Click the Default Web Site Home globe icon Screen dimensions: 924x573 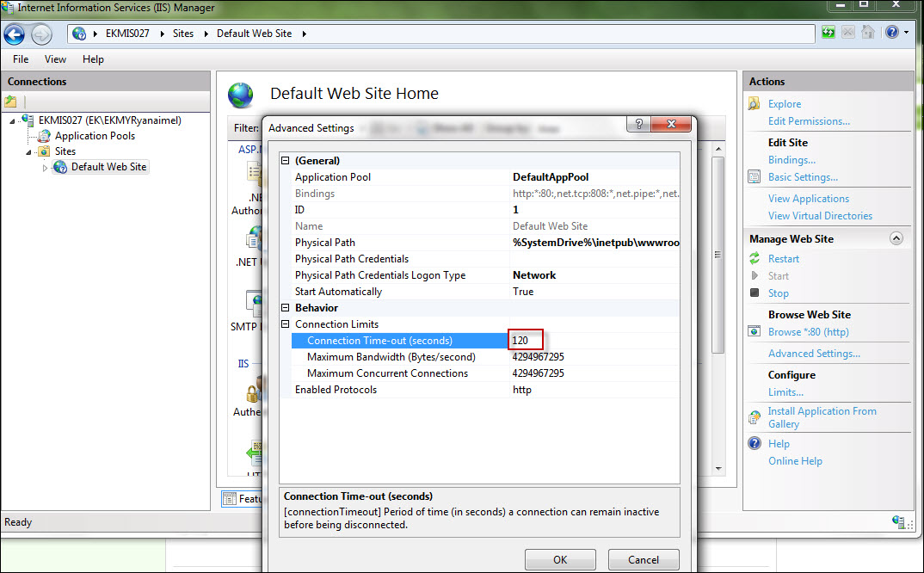[240, 95]
